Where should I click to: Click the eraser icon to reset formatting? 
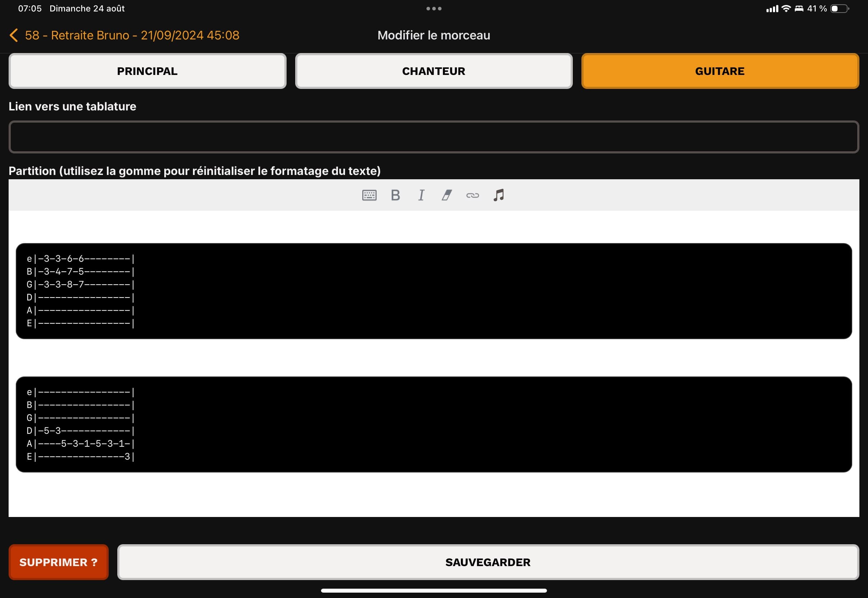point(447,195)
